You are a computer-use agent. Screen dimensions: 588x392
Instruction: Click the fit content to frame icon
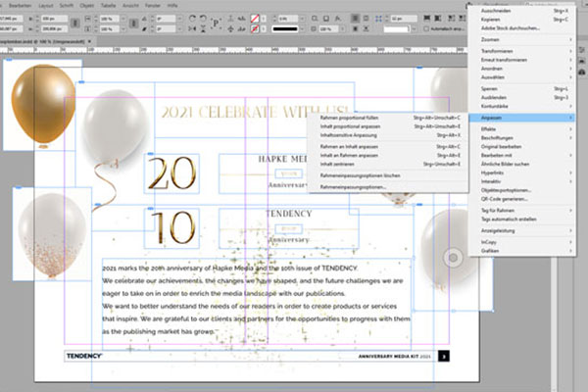[x=451, y=18]
